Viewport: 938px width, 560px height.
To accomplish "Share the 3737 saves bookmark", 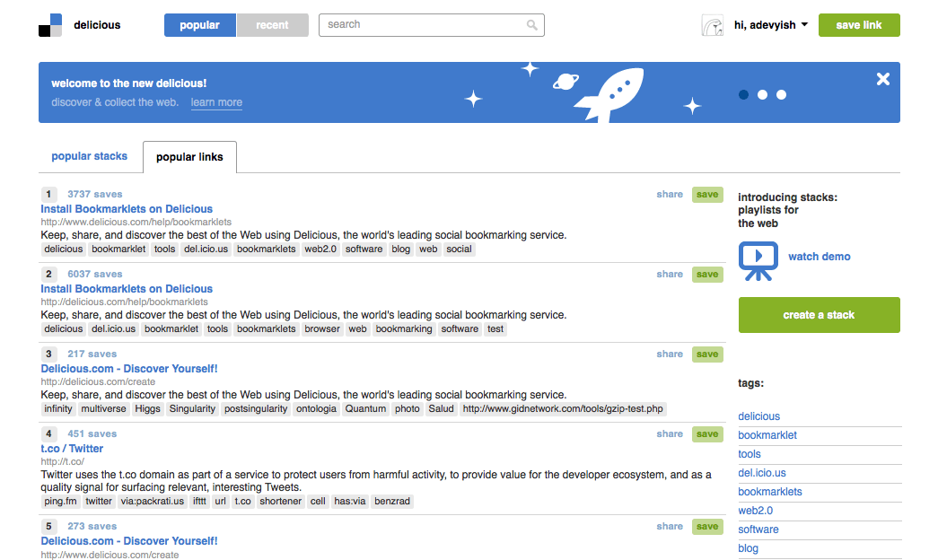I will click(x=670, y=195).
